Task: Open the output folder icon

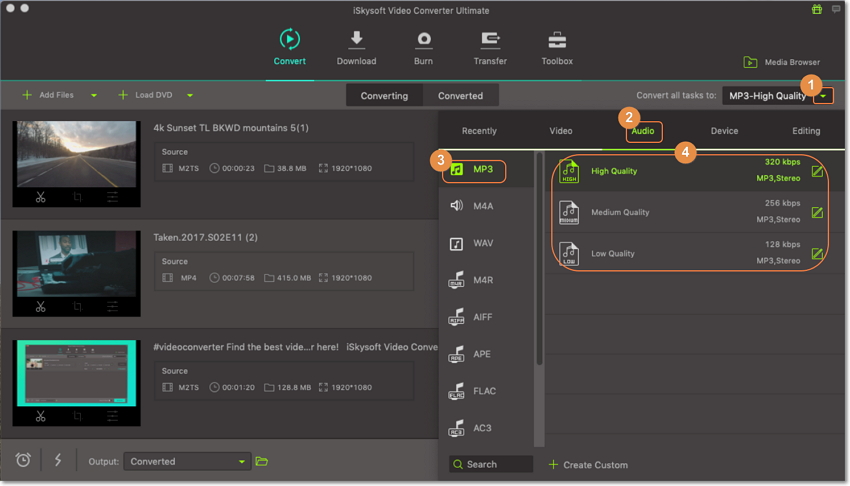Action: (x=262, y=461)
